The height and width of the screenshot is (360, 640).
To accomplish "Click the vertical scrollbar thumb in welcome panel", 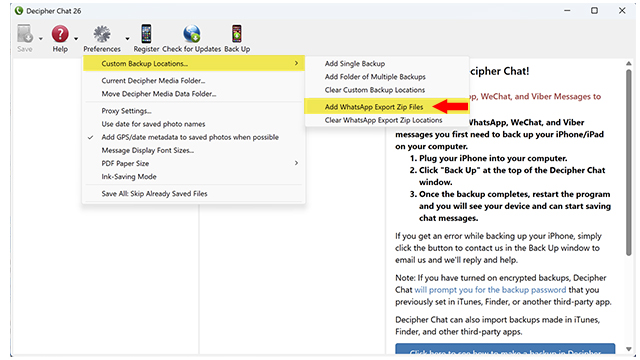I will 629,162.
